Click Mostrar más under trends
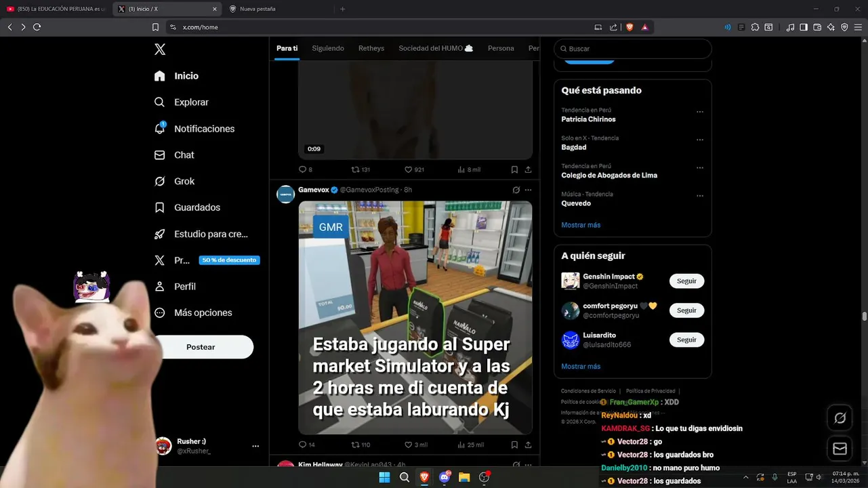868x488 pixels. point(581,225)
